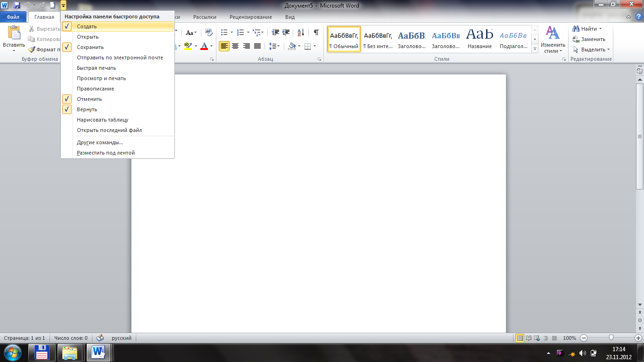Click the zoom out minus button
This screenshot has height=362, width=644.
584,338
